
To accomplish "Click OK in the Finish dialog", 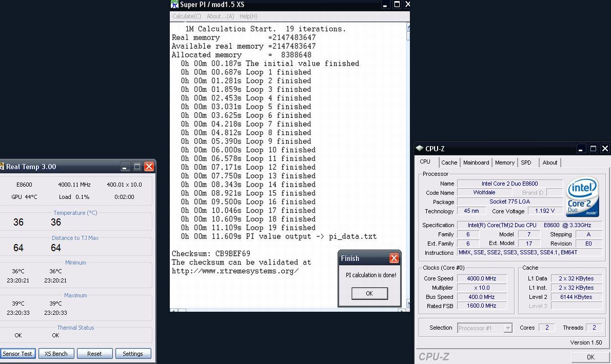I will pos(369,294).
